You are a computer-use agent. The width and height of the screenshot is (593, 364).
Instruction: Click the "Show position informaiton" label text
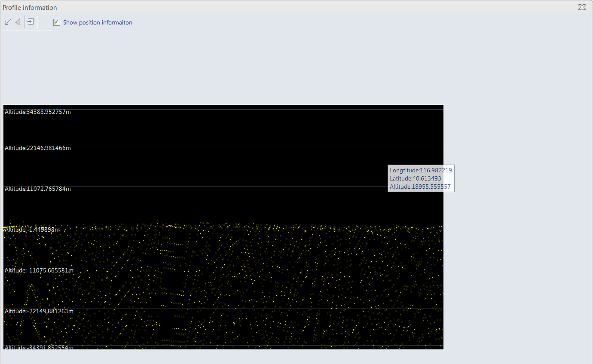98,22
